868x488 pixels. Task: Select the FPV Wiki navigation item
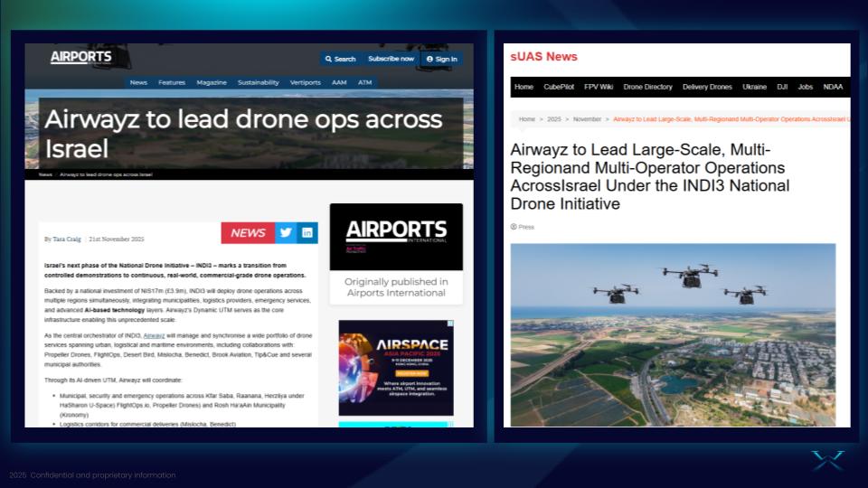coord(599,87)
